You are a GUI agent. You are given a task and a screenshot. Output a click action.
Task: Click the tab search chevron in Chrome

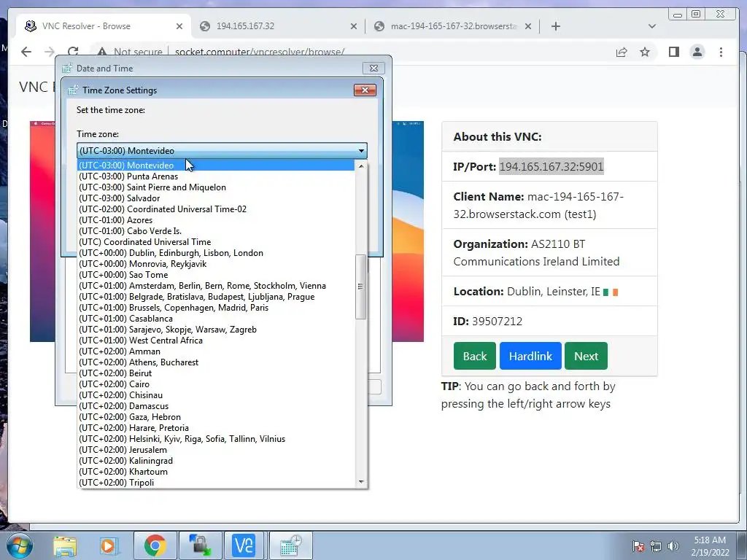tap(652, 26)
